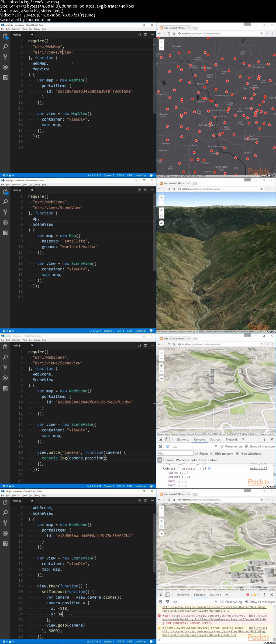
Task: Expand the esri.layers.SceneService error entry
Action: click(163, 628)
